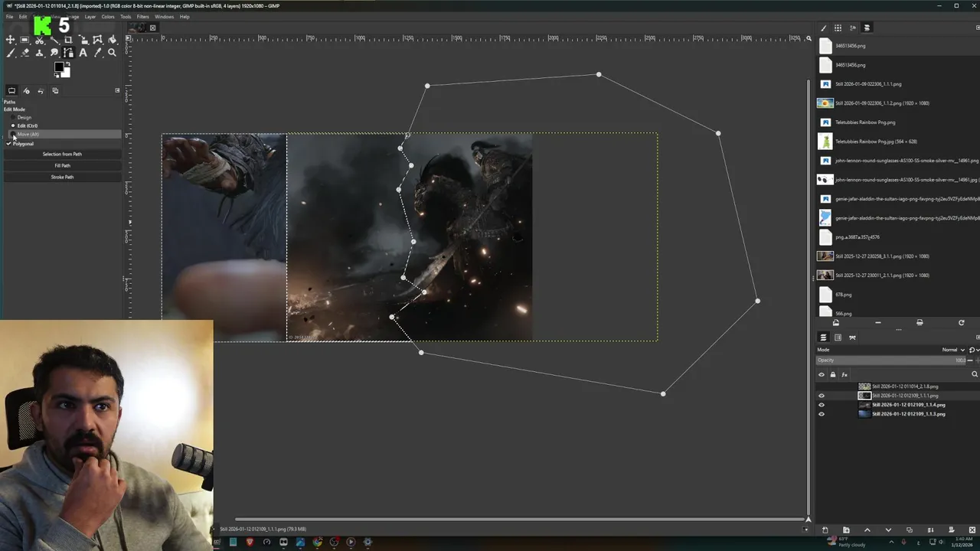Open the Undo History tab
980x551 pixels.
(x=41, y=90)
